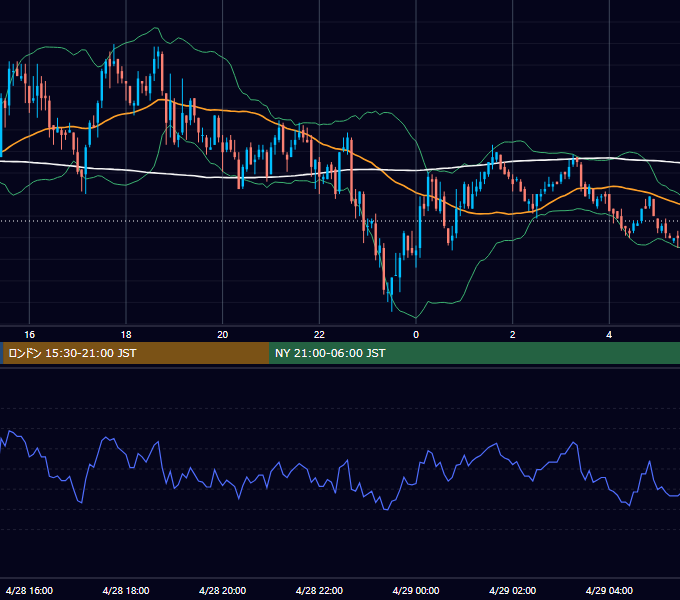Click the 4/29 04:00 time label
This screenshot has width=680, height=600.
609,590
